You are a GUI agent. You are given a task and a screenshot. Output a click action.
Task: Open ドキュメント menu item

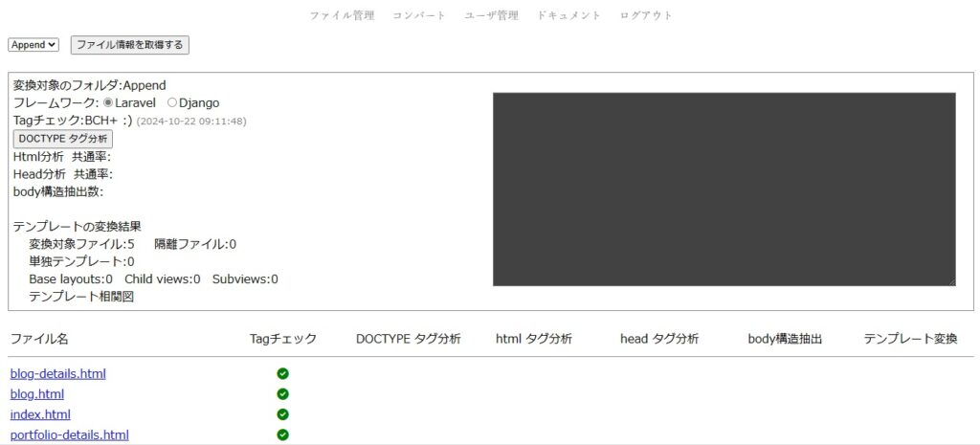coord(569,15)
